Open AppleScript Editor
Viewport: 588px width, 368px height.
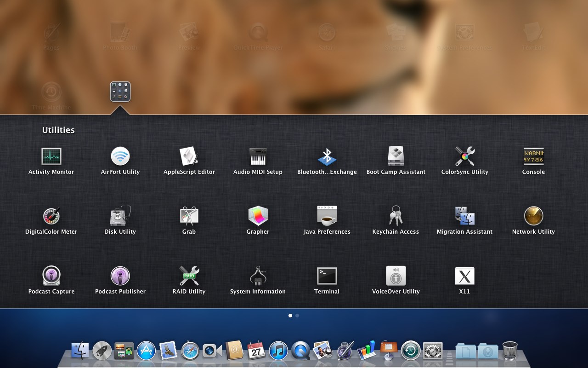point(189,156)
